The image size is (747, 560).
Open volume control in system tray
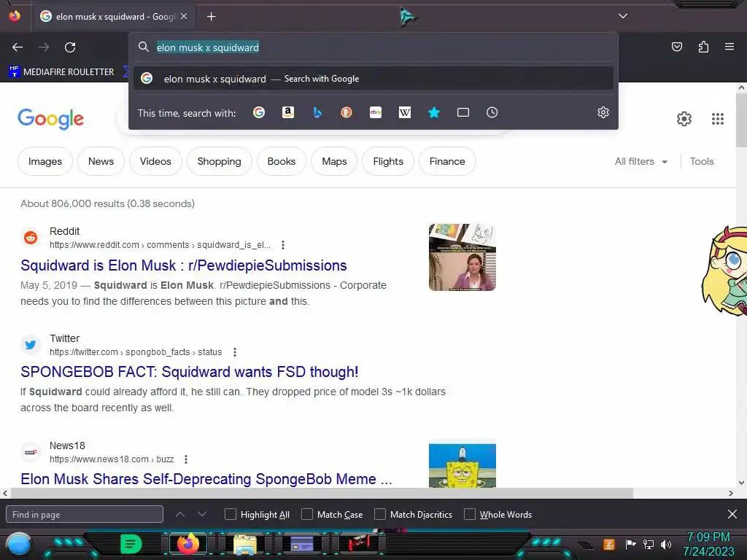(666, 544)
